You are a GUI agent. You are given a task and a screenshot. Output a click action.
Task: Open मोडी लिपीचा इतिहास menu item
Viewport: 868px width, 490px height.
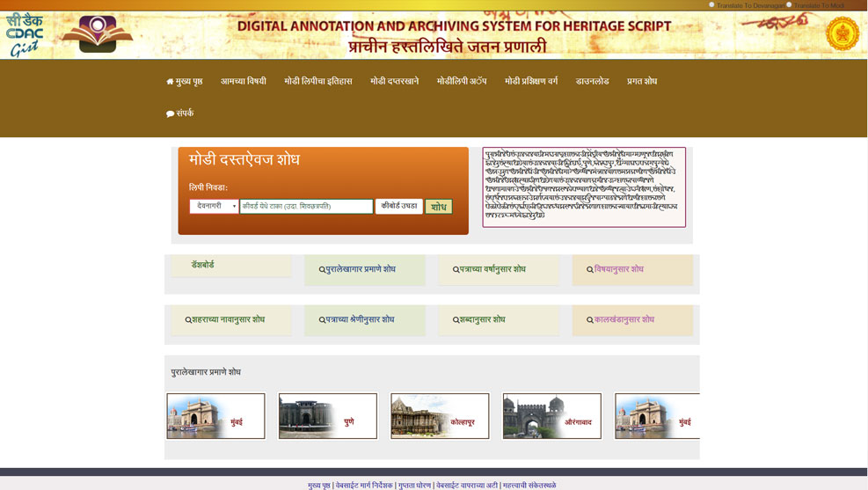[317, 81]
